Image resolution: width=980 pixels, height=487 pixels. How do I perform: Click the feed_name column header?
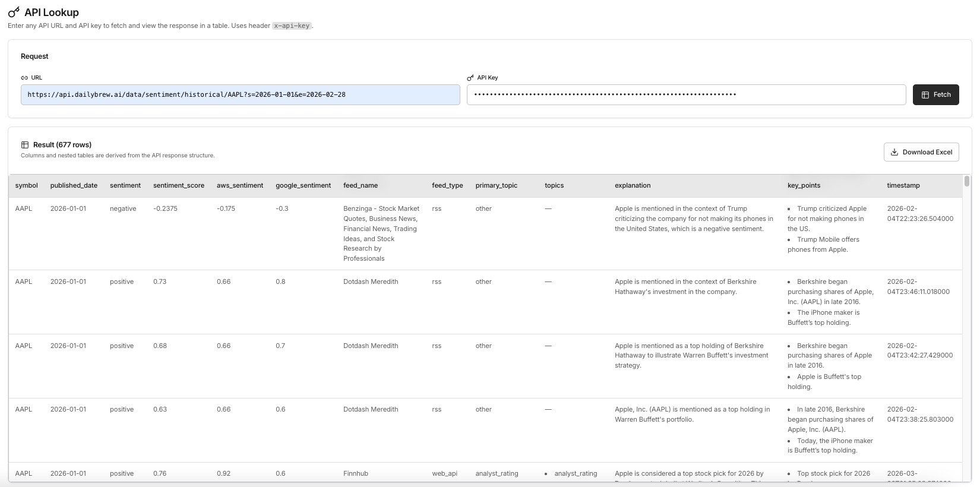point(361,185)
